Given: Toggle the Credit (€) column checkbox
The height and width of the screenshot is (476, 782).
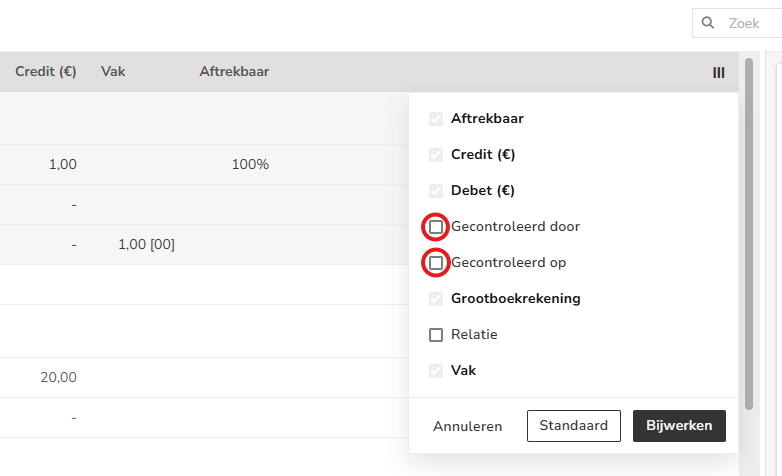Looking at the screenshot, I should 436,155.
